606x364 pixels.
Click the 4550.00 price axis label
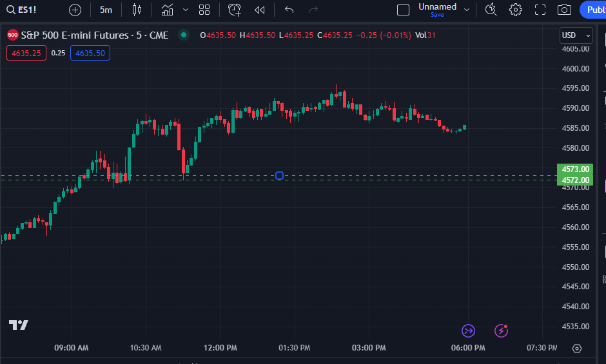point(576,267)
